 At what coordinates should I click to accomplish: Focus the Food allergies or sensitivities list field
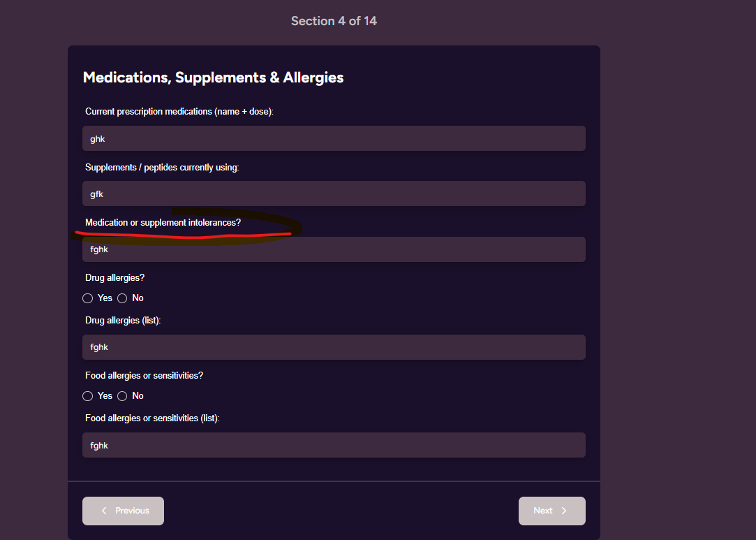pos(334,445)
